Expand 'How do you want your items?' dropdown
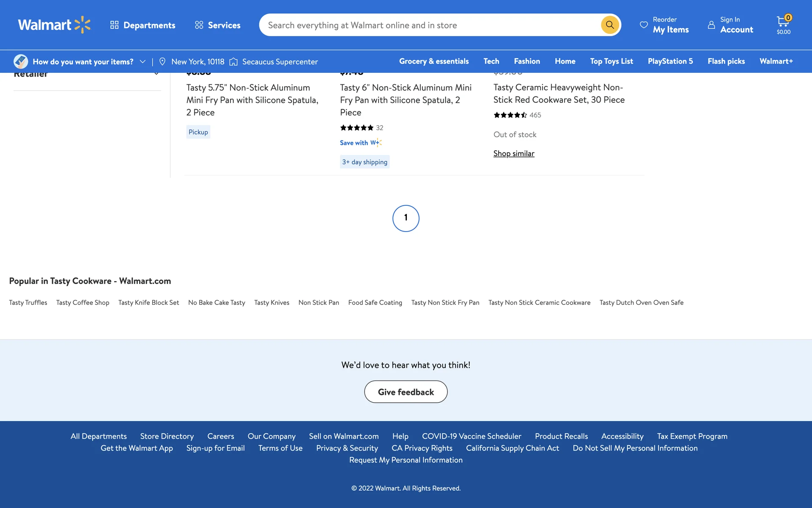Viewport: 812px width, 508px height. point(143,62)
